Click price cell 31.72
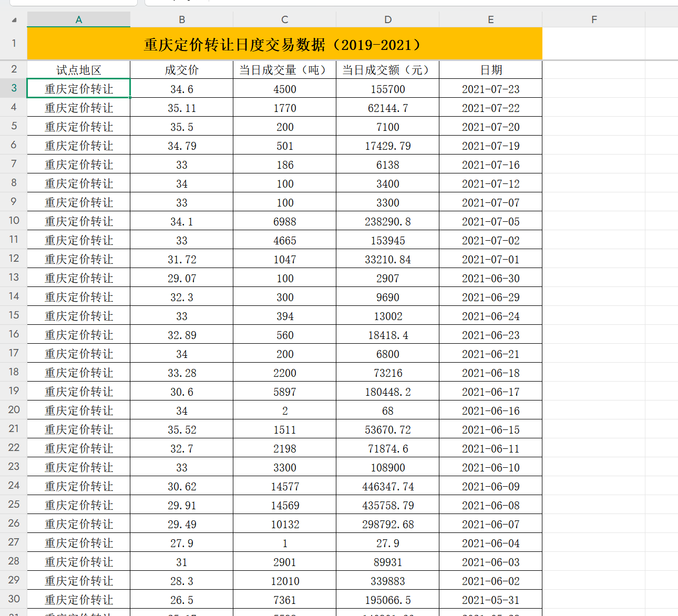Viewport: 678px width, 616px height. point(182,259)
